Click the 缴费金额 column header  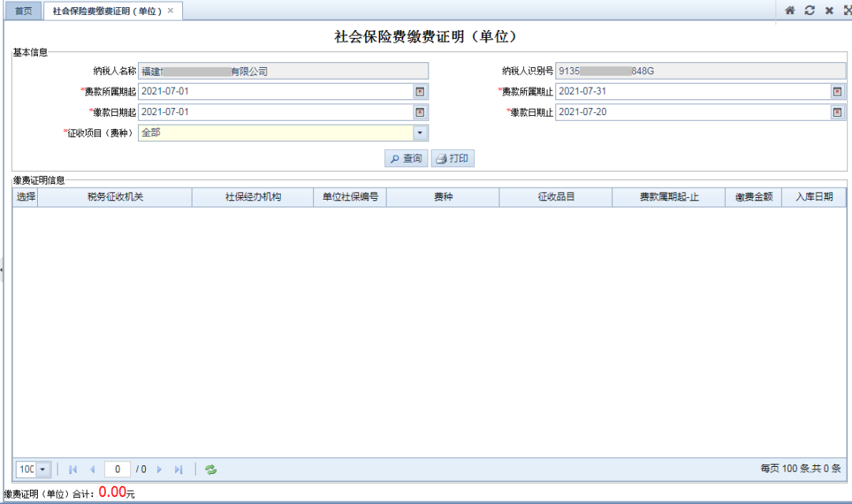coord(753,197)
